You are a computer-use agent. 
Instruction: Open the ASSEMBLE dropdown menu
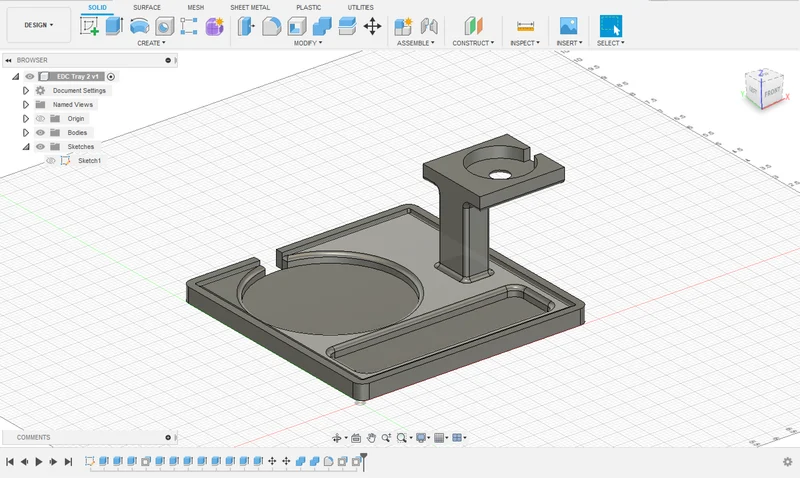point(416,43)
